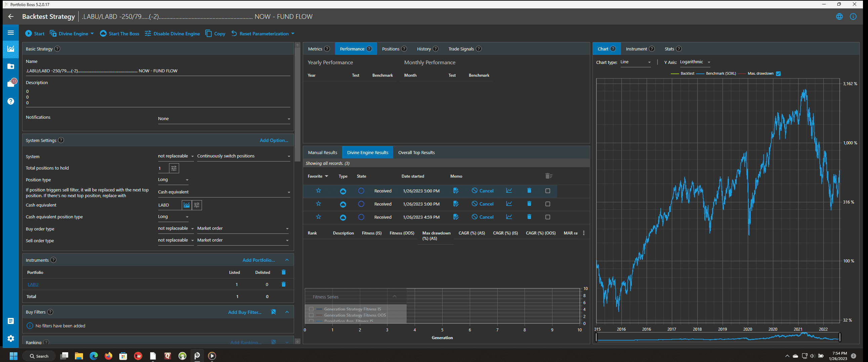The height and width of the screenshot is (362, 868).
Task: Open the Y Axis Logarithmic dropdown
Action: click(695, 62)
